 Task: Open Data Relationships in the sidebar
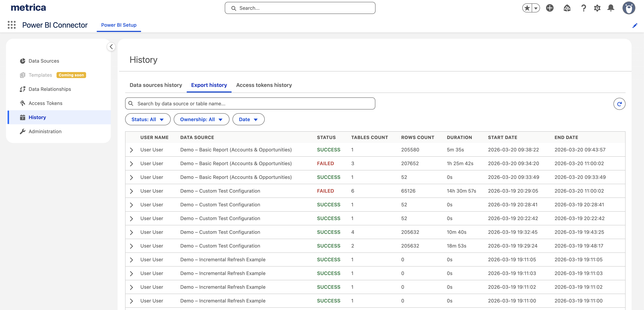tap(50, 89)
